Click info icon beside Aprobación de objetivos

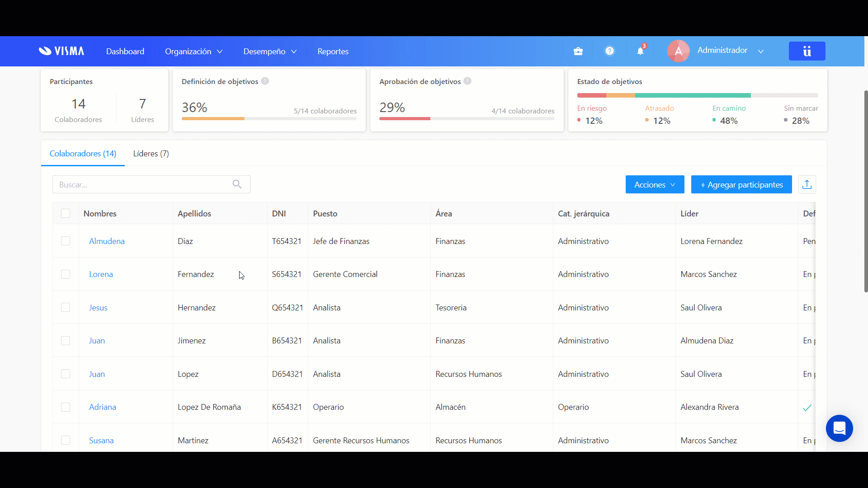(x=467, y=81)
